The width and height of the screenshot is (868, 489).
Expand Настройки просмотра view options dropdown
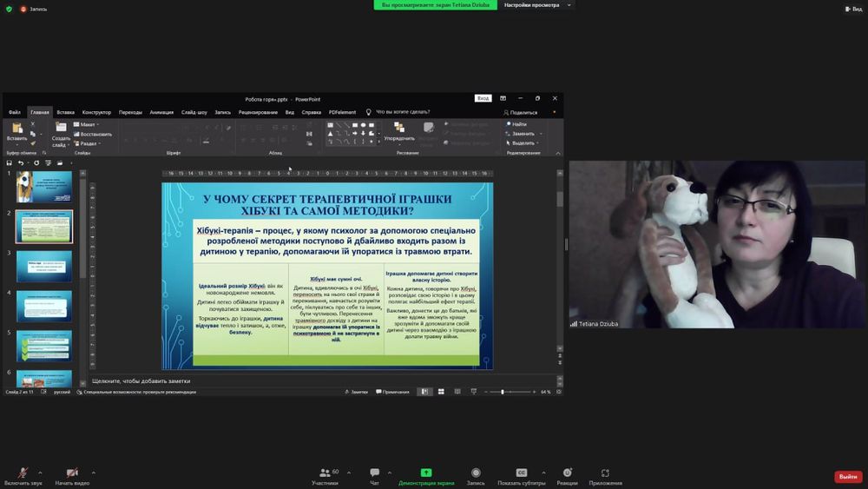point(538,5)
